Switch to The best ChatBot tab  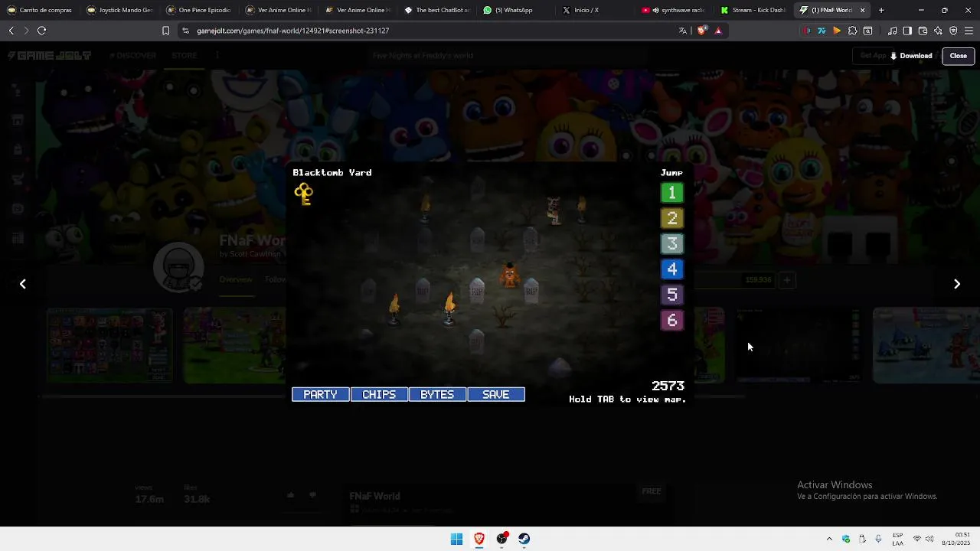(436, 10)
